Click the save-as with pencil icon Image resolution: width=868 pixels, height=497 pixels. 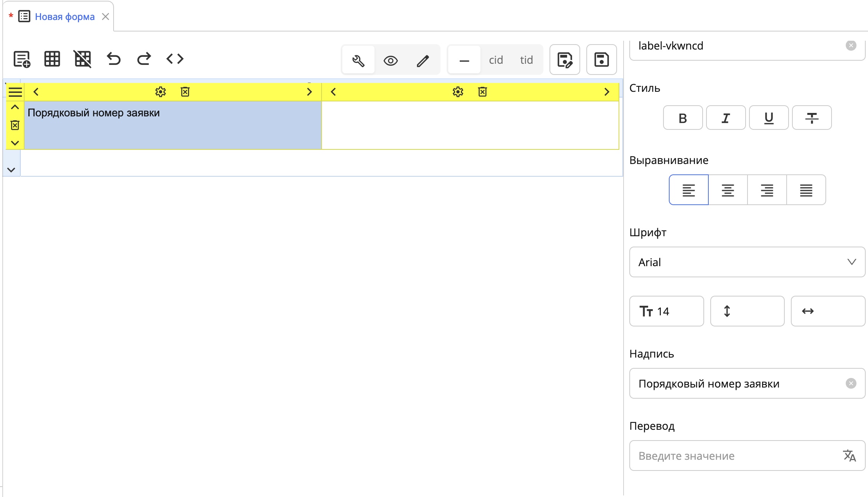point(564,60)
